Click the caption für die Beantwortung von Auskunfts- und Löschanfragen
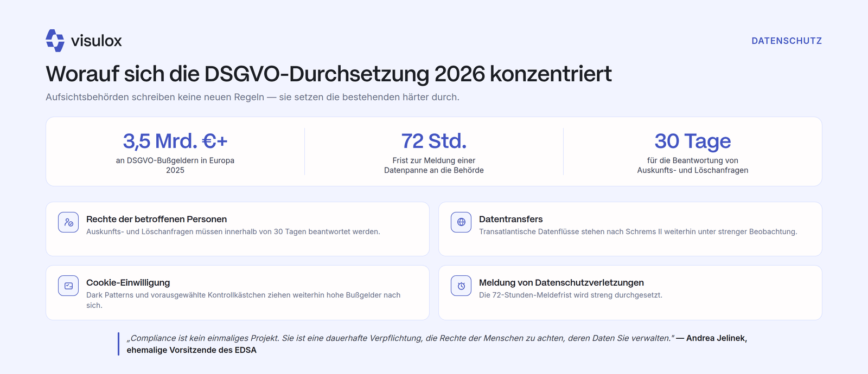The image size is (868, 374). (x=693, y=165)
